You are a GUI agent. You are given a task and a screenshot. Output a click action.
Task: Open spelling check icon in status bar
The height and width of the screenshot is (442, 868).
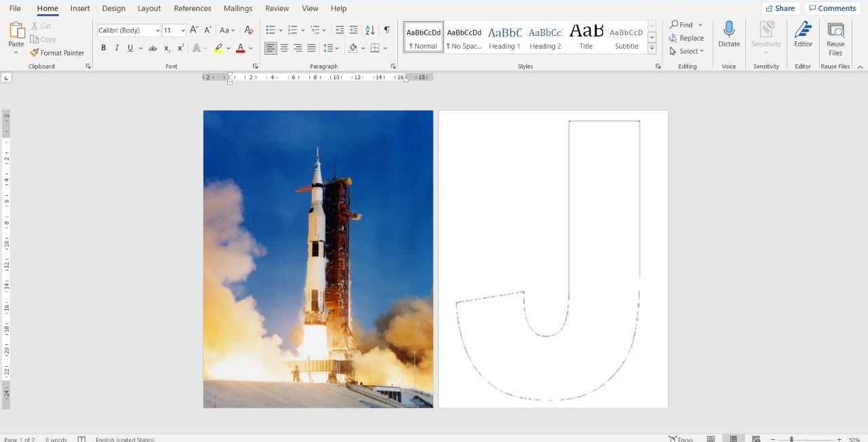(x=81, y=439)
